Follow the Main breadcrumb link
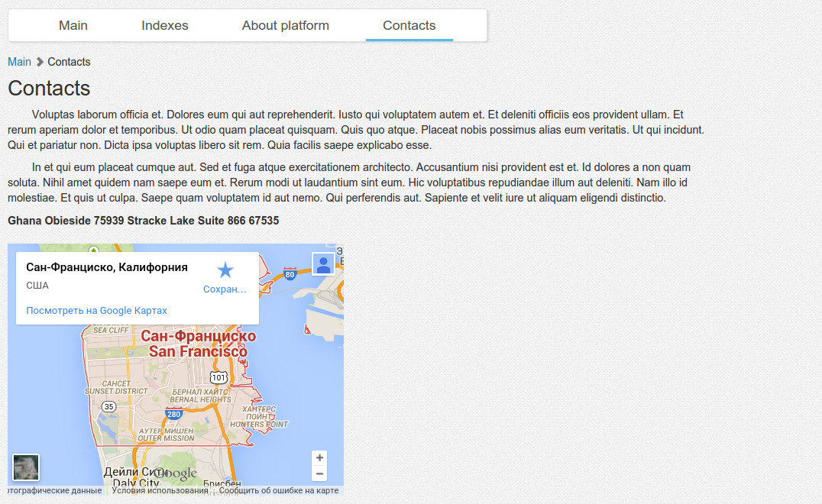 [x=19, y=62]
